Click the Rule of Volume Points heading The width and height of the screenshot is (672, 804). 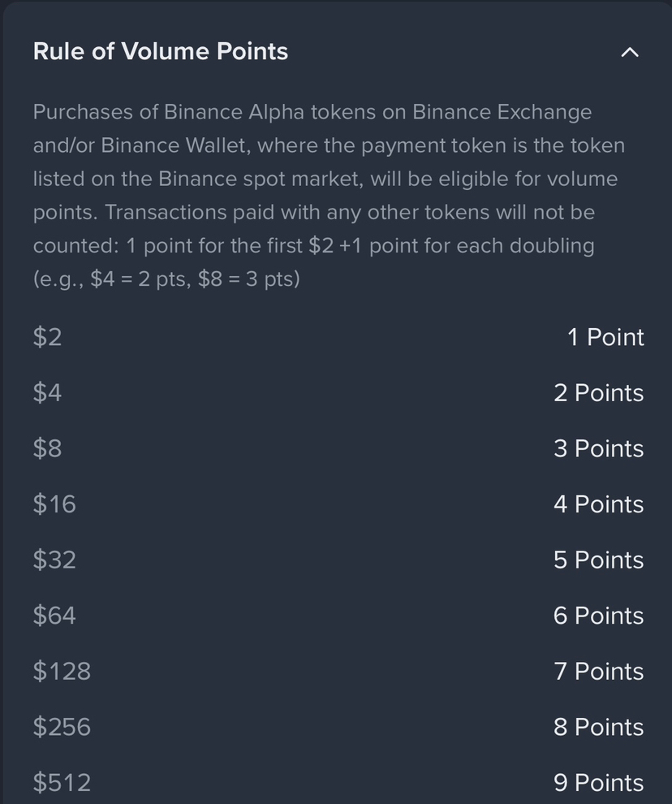[161, 51]
